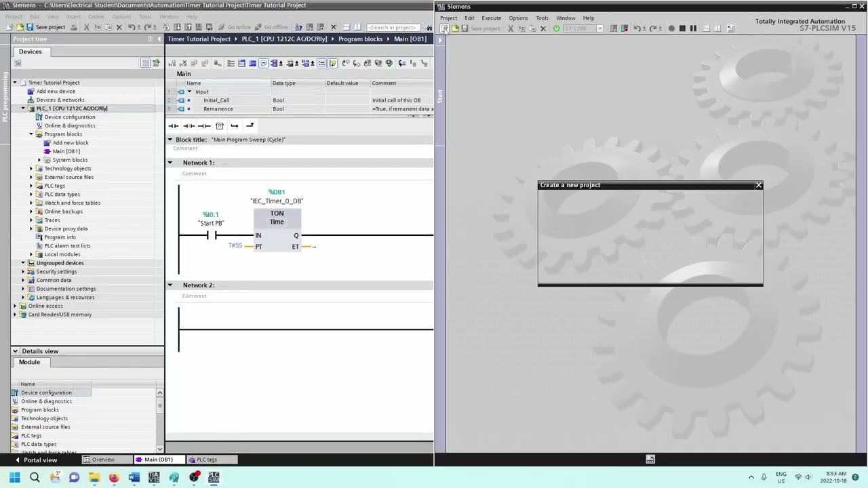Click the PLCSIM split editor horizontally icon
Screen dimensions: 868x488
[706, 28]
